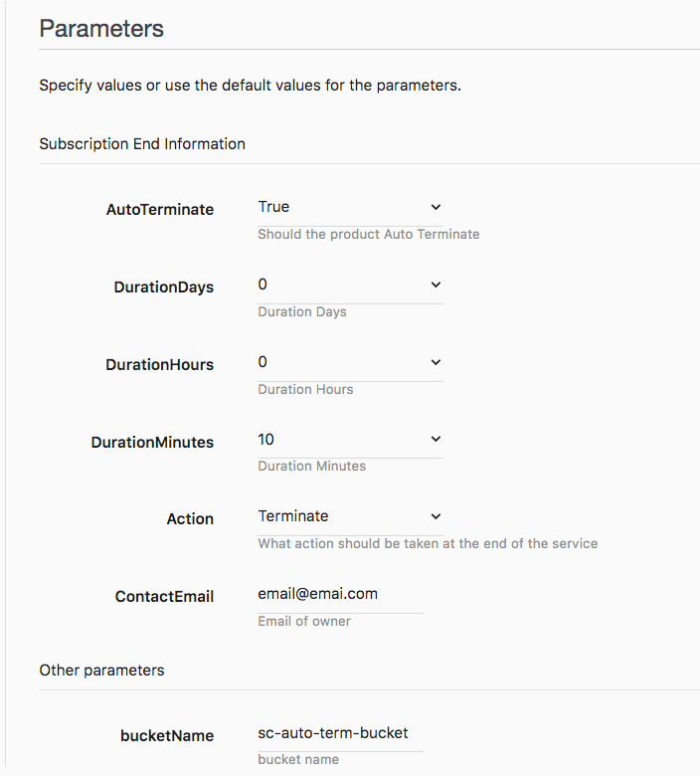
Task: Click the chevron arrow of DurationDays select
Action: (x=436, y=285)
